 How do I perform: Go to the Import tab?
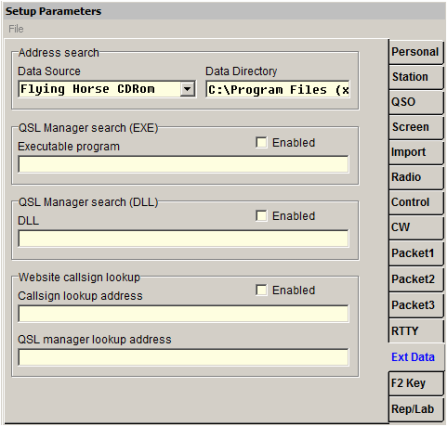point(416,152)
